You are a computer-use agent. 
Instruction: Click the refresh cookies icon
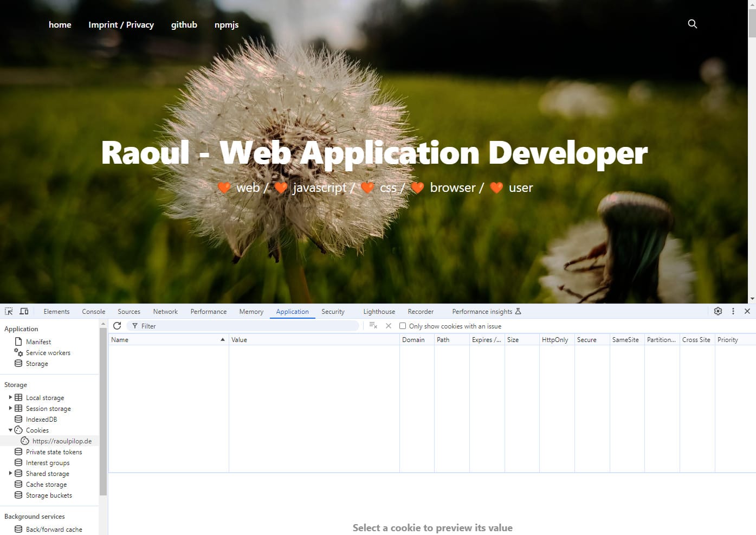point(117,326)
